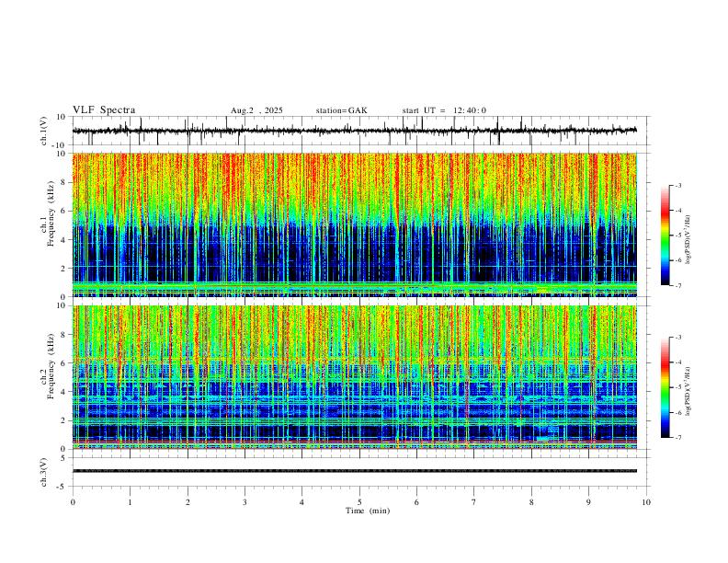Click the ch.1 PSD color scale bar
The height and width of the screenshot is (563, 728).
point(665,235)
